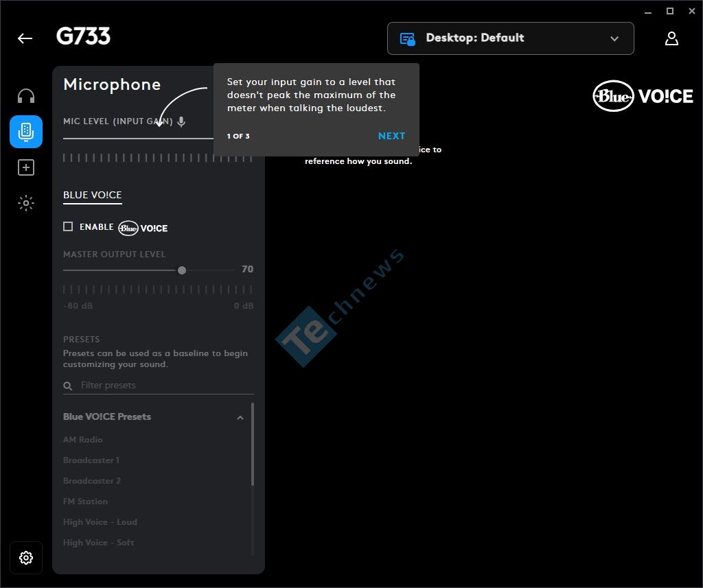703x588 pixels.
Task: Select the AM Radio preset
Action: tap(83, 440)
